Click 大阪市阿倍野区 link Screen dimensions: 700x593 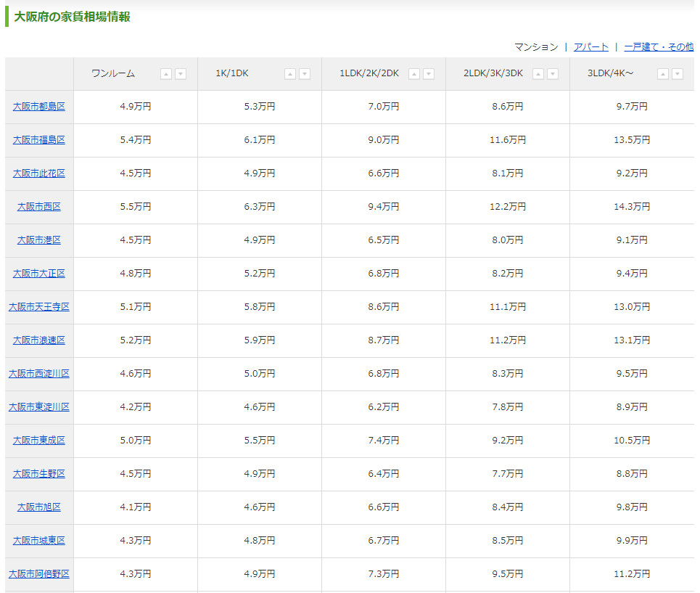(39, 574)
